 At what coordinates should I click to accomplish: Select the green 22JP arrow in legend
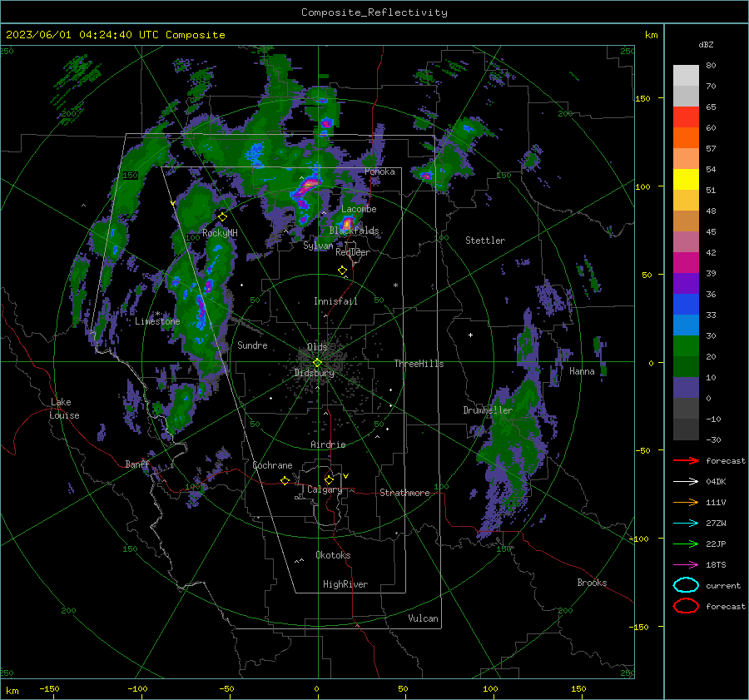(686, 544)
